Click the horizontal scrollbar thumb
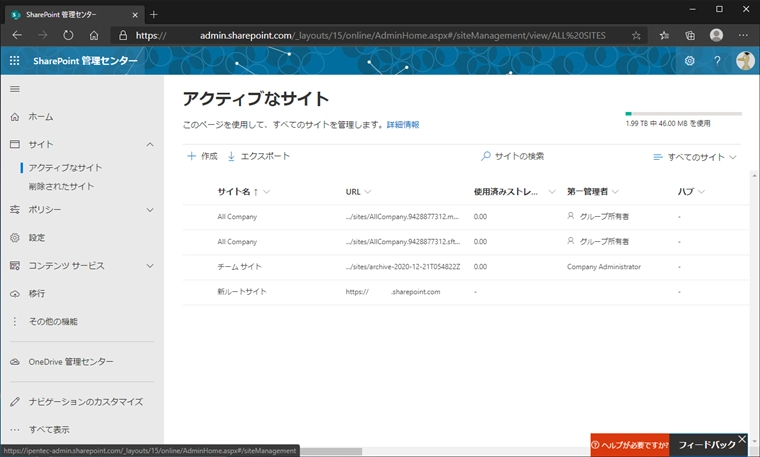Viewport: 760px width, 457px height. click(331, 452)
